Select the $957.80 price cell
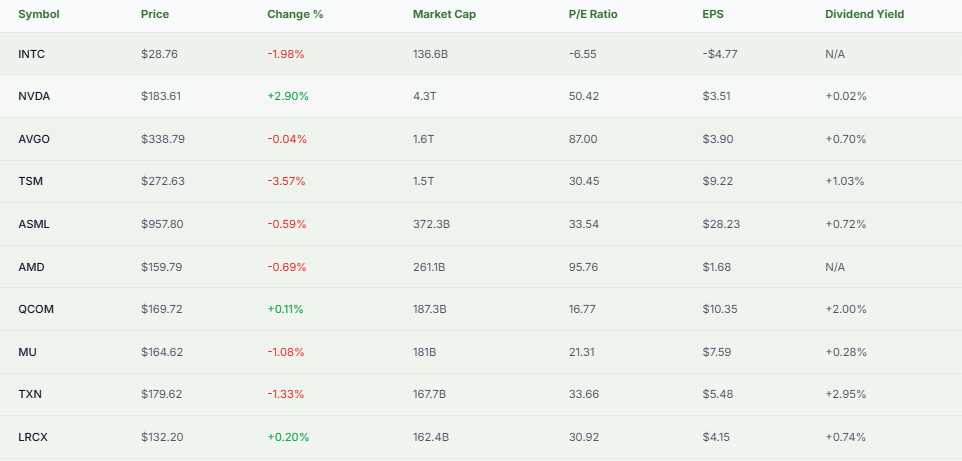Image resolution: width=962 pixels, height=461 pixels. [x=162, y=224]
